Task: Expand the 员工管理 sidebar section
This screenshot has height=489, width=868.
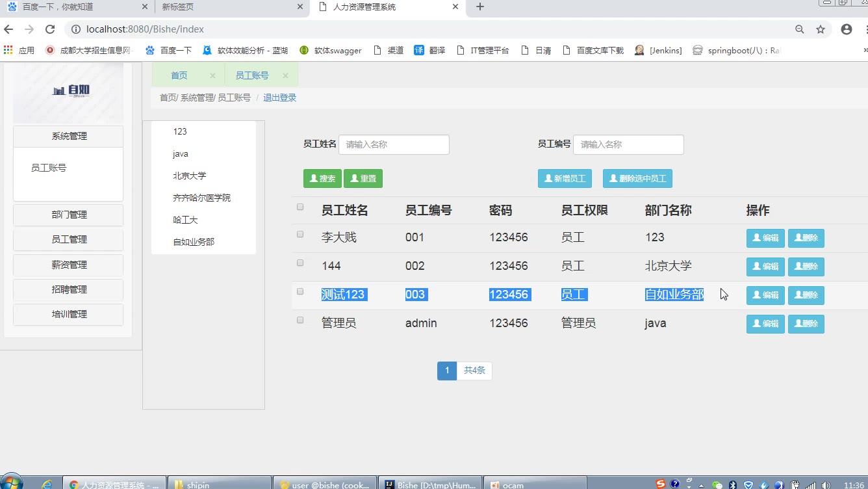Action: (68, 239)
